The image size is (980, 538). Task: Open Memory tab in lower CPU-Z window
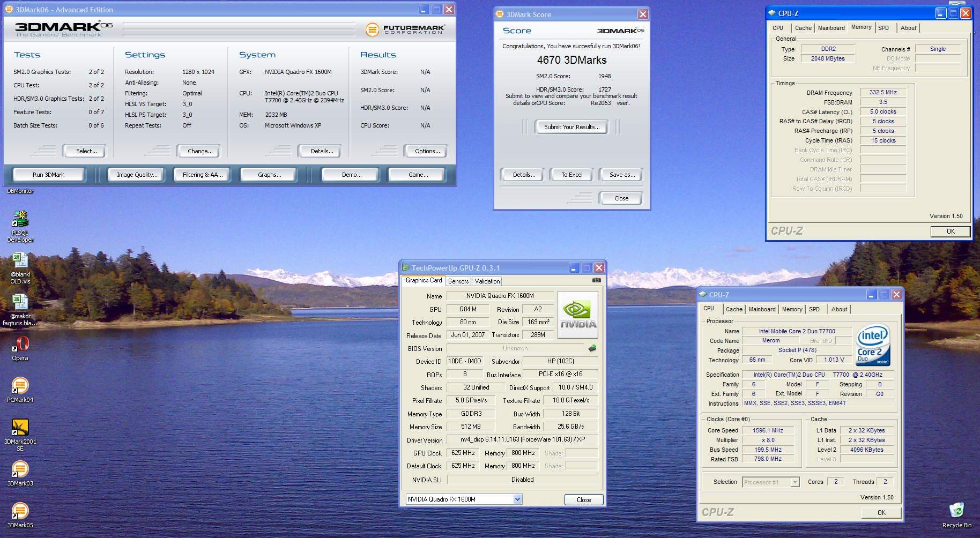(x=792, y=309)
